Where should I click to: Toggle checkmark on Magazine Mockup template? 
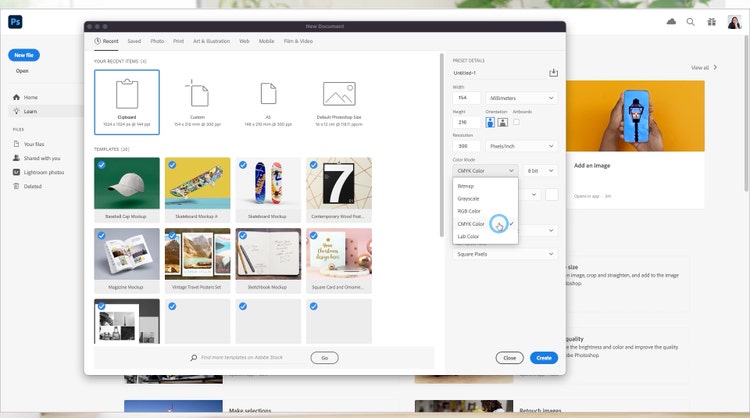pyautogui.click(x=102, y=236)
